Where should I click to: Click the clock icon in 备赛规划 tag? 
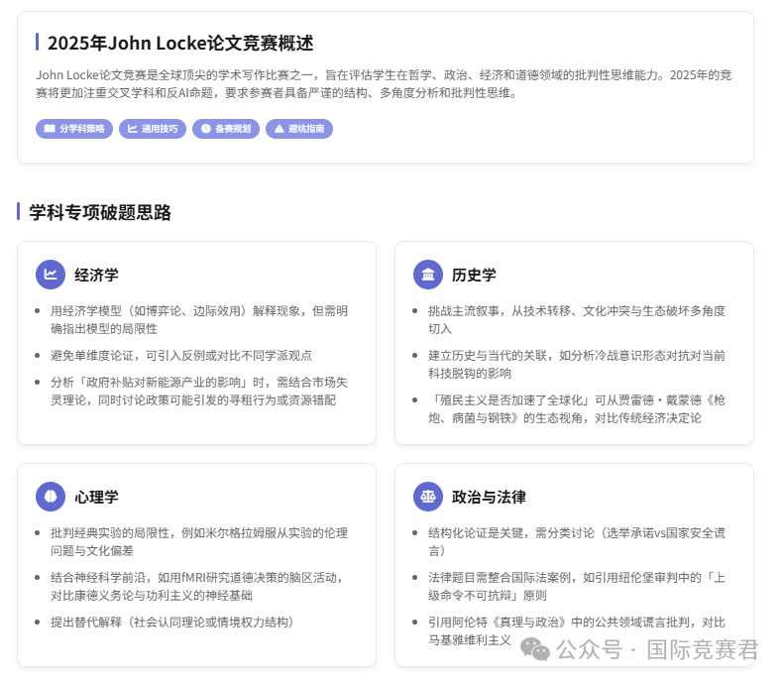click(206, 129)
